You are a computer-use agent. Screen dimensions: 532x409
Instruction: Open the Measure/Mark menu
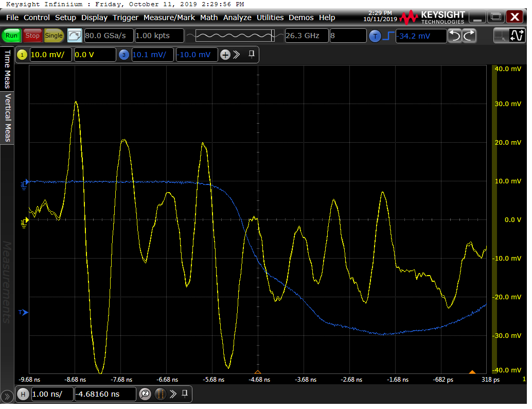[x=169, y=18]
